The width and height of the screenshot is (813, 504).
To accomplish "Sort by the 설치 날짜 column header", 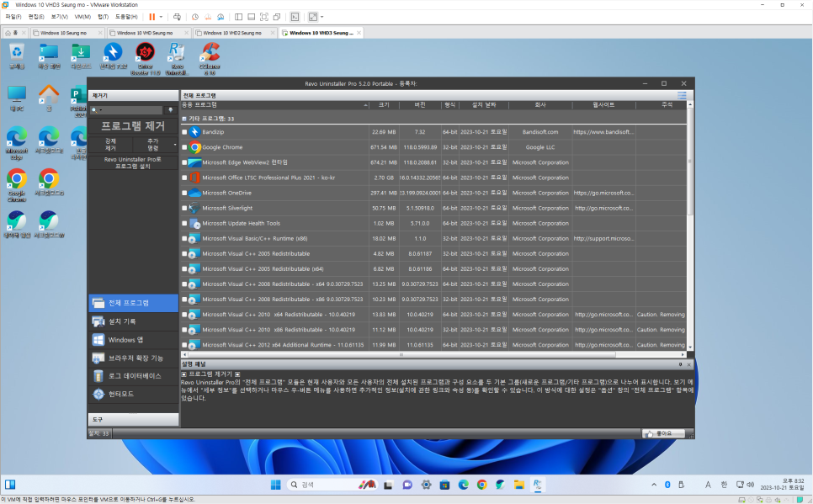I will point(483,104).
